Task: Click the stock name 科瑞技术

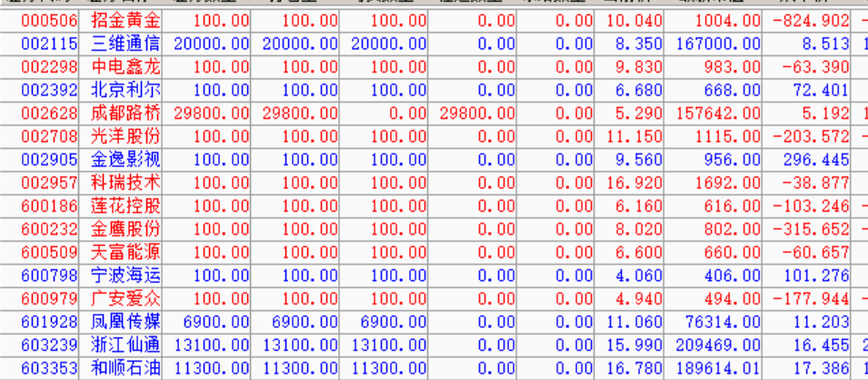Action: (x=125, y=184)
